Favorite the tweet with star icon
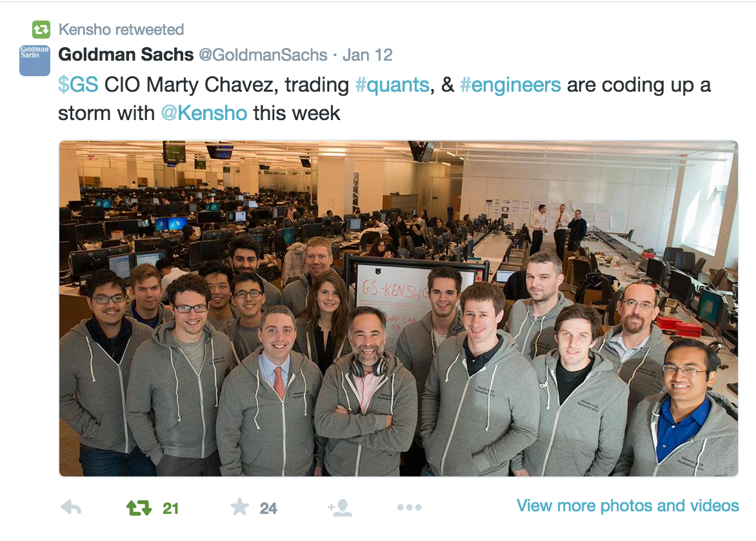Viewport: 756px width, 541px height. pos(239,507)
